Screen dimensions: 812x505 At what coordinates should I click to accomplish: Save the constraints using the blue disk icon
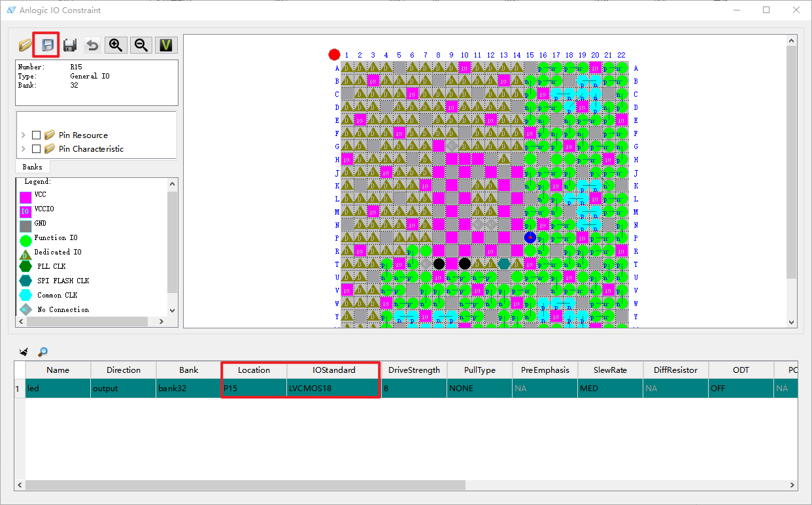[47, 44]
